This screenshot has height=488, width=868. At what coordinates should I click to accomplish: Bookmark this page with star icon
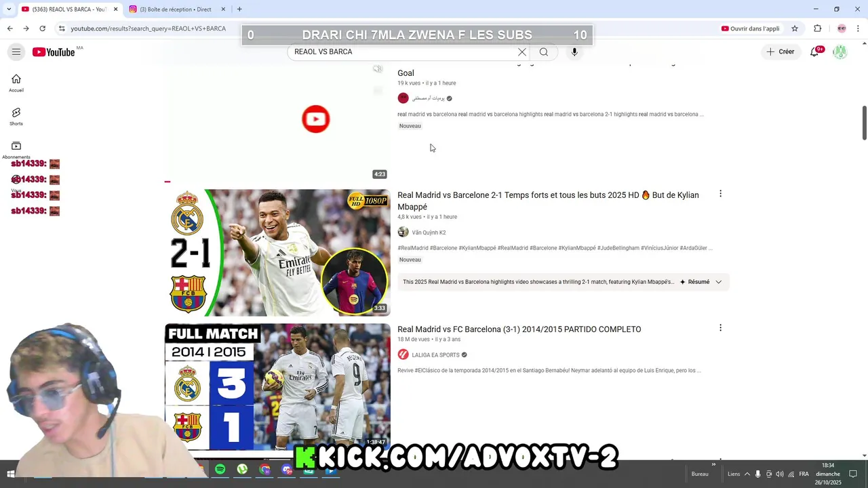(795, 28)
